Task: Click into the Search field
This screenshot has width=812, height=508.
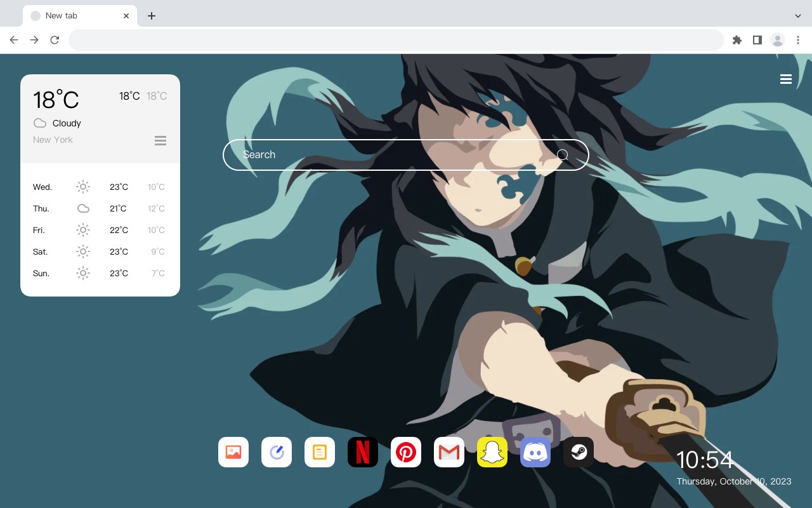Action: click(406, 155)
